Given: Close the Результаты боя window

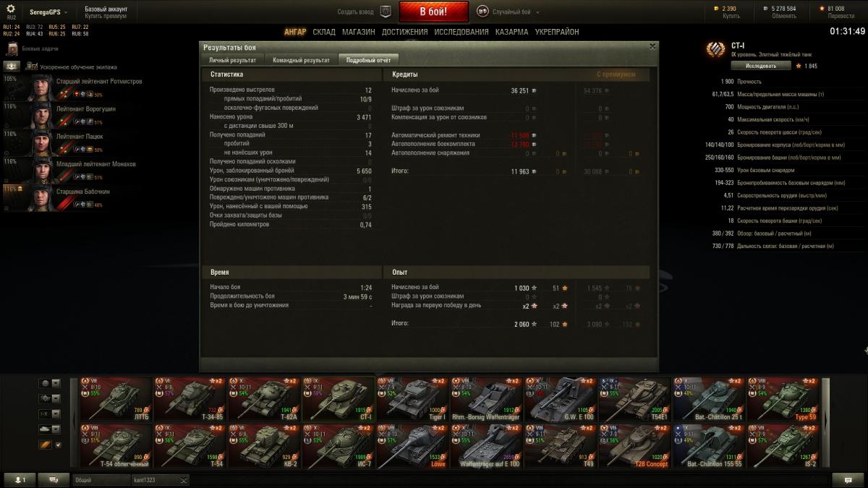Looking at the screenshot, I should [x=652, y=46].
